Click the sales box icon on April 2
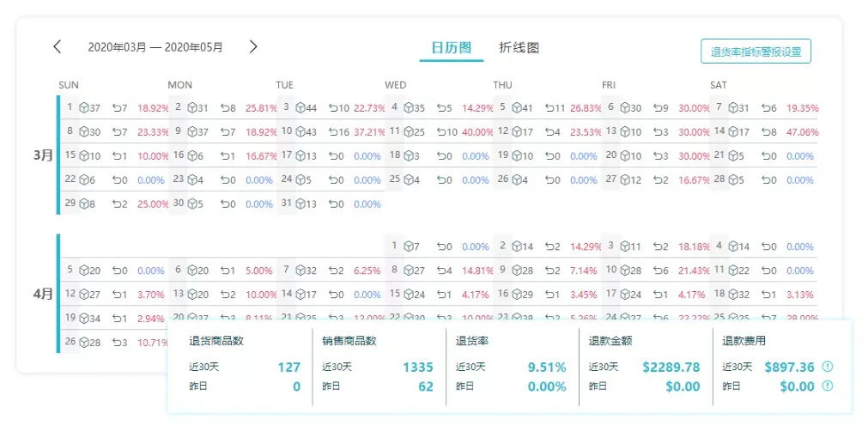The image size is (868, 432). tap(516, 246)
